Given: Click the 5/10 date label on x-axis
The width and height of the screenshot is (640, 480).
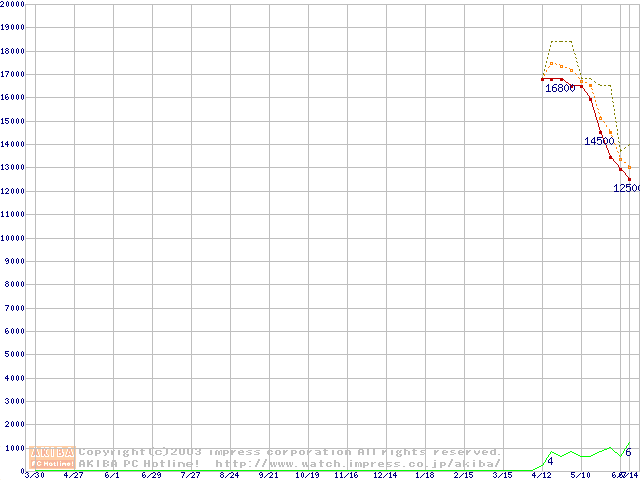Looking at the screenshot, I should coord(581,476).
